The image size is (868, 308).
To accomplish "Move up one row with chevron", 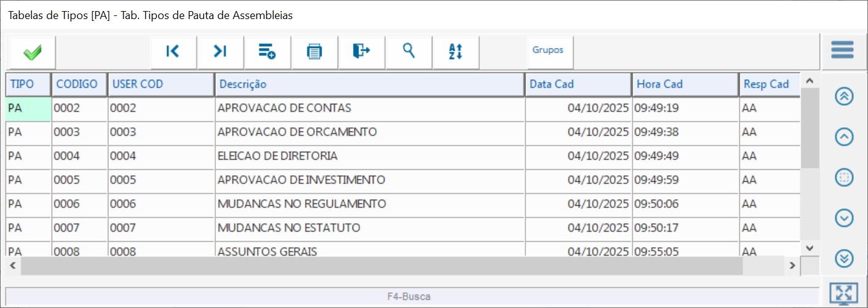I will pyautogui.click(x=845, y=137).
